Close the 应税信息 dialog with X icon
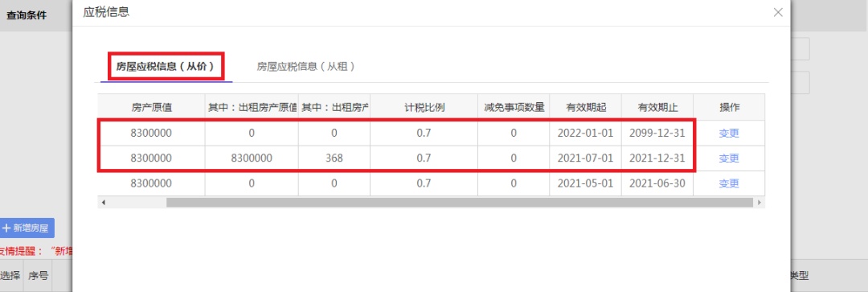The width and height of the screenshot is (868, 292). click(778, 12)
